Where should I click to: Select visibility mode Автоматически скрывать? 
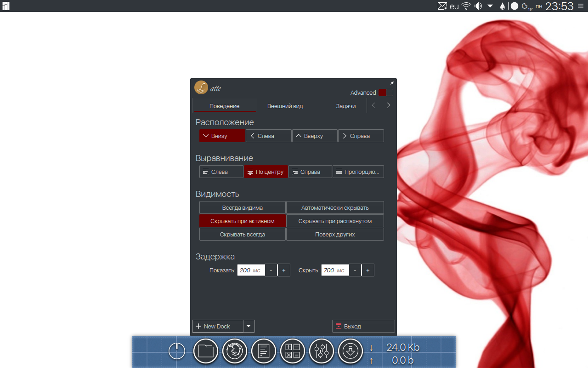pyautogui.click(x=335, y=207)
